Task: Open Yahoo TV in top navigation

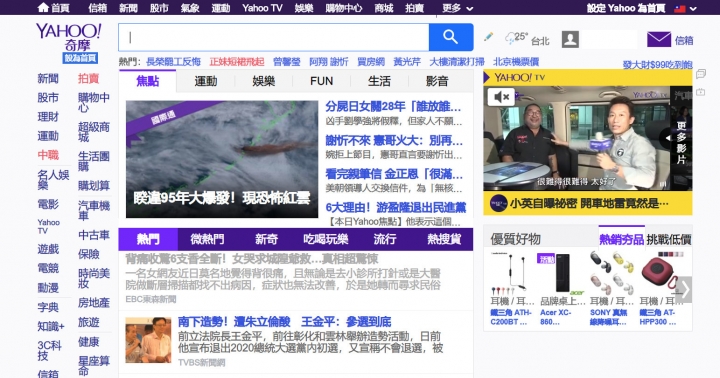Action: point(262,8)
